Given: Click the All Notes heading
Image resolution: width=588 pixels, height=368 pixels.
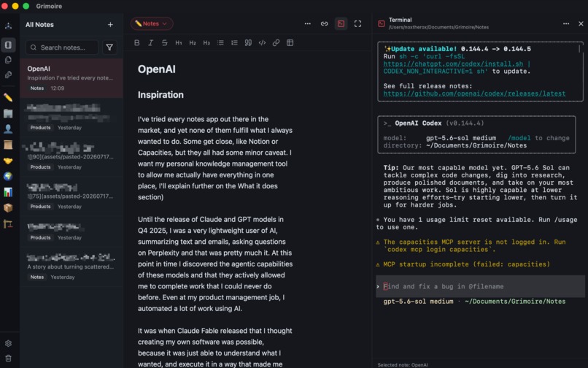Looking at the screenshot, I should pyautogui.click(x=39, y=25).
